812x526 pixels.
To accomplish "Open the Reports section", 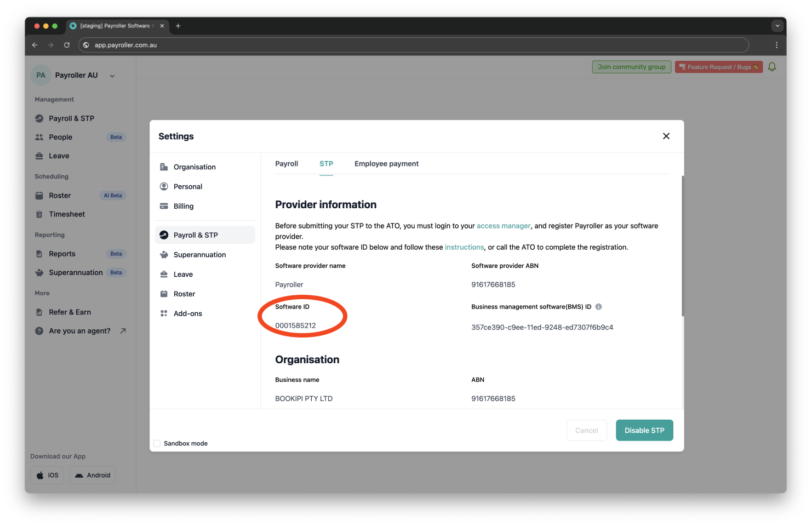I will 61,254.
